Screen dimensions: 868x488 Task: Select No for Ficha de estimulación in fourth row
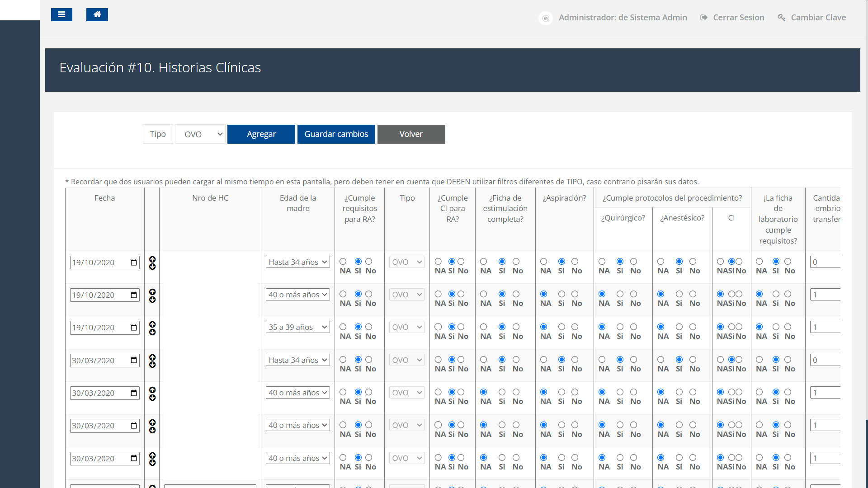[x=516, y=360]
